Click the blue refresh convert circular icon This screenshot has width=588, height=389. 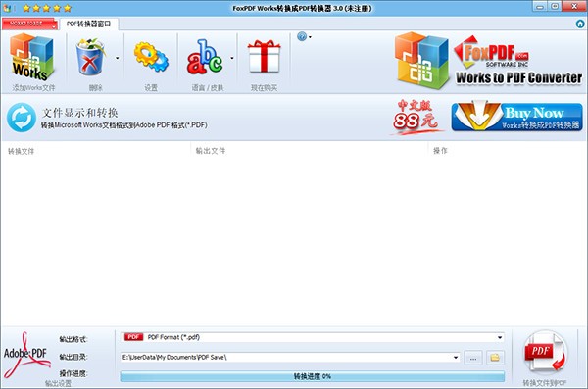(22, 118)
